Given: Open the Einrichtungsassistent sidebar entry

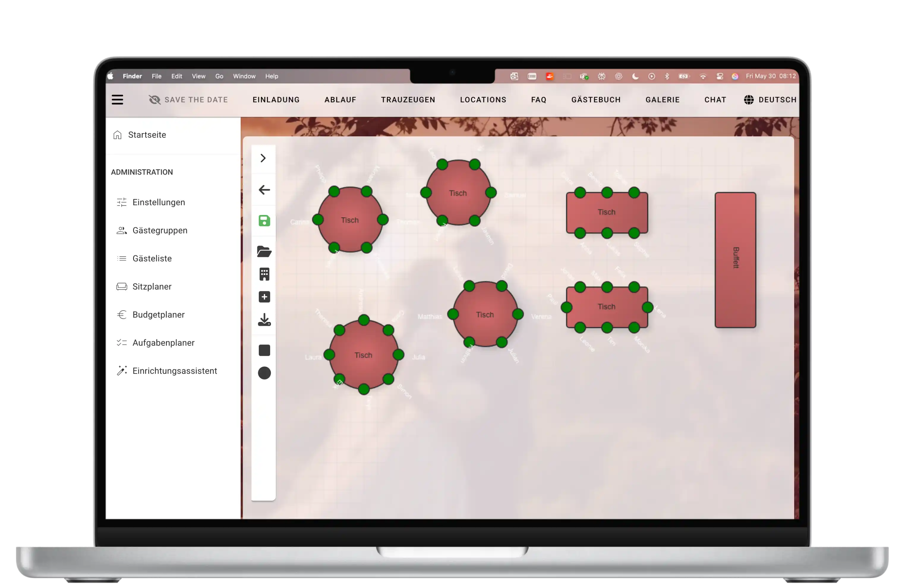Looking at the screenshot, I should pos(174,371).
